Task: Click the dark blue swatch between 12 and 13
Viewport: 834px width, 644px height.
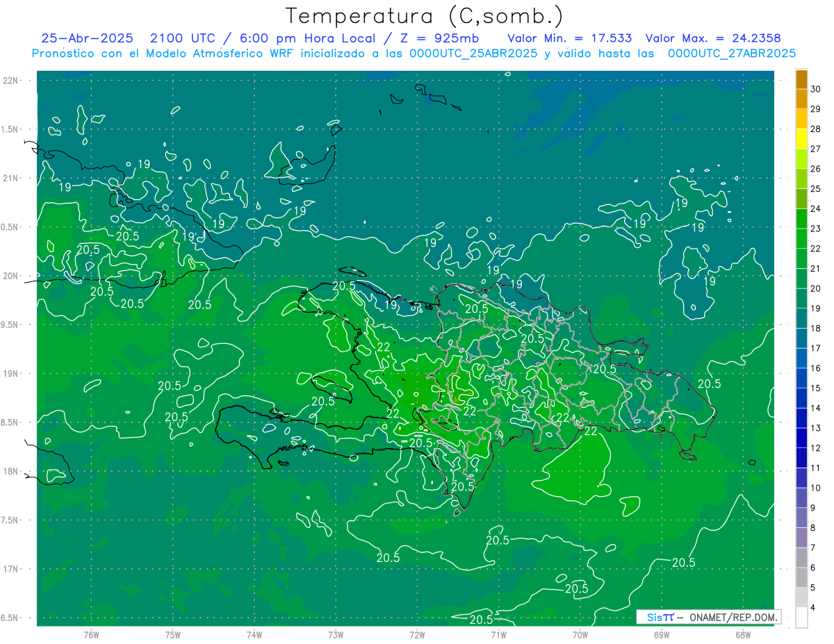Action: [801, 438]
